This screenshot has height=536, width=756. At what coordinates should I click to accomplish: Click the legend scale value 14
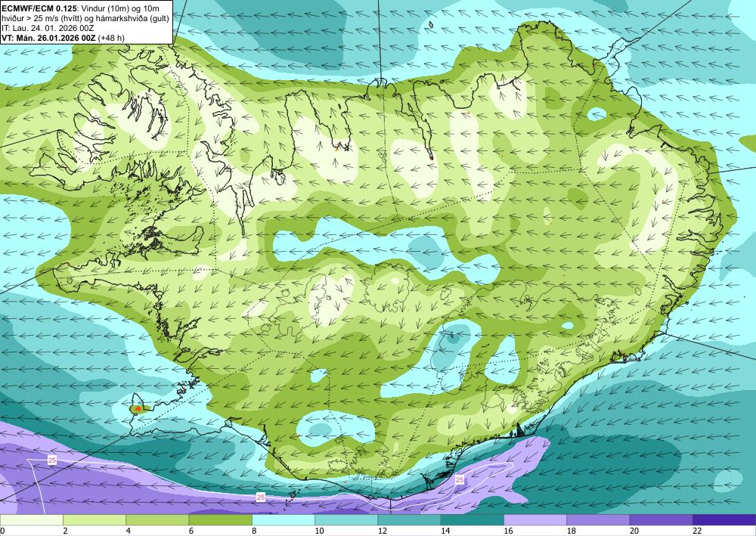click(x=445, y=531)
